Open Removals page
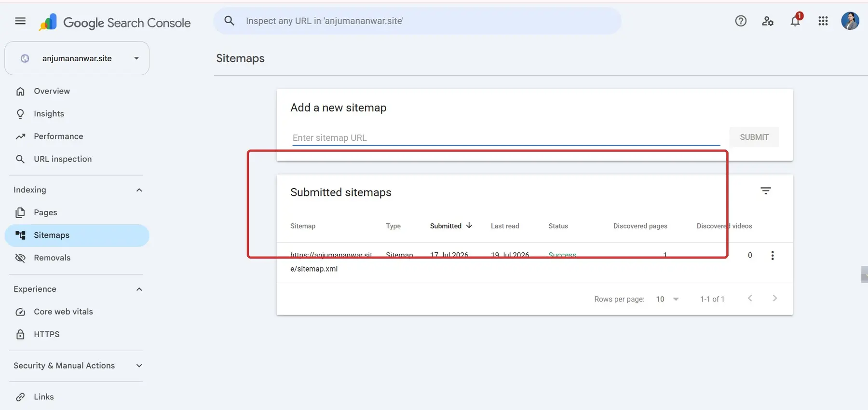 (77, 258)
